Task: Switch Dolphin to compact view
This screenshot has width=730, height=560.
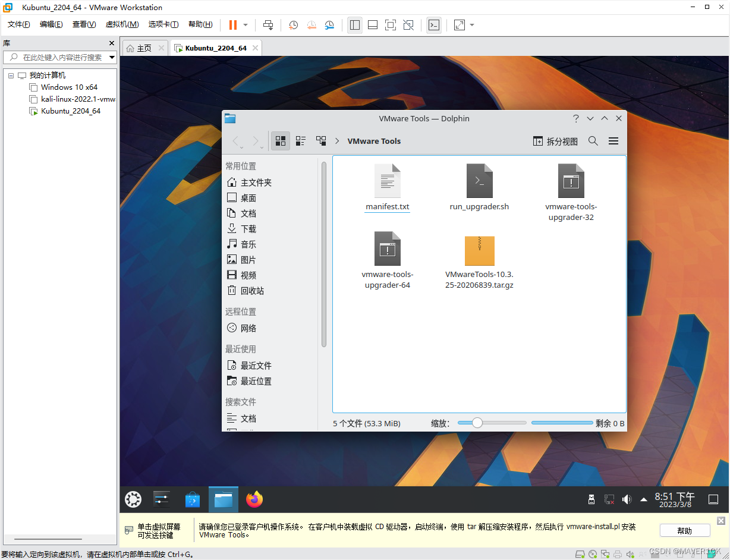Action: (301, 141)
